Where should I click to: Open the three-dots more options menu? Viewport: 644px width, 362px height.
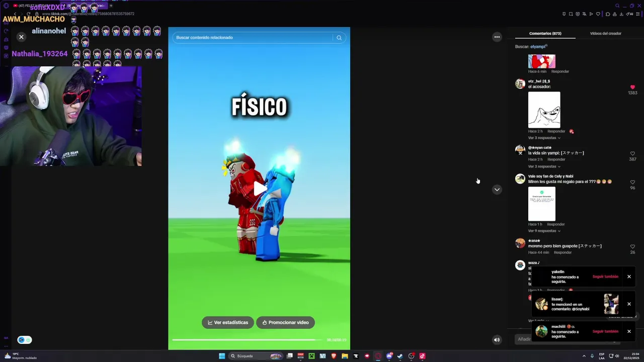[497, 37]
